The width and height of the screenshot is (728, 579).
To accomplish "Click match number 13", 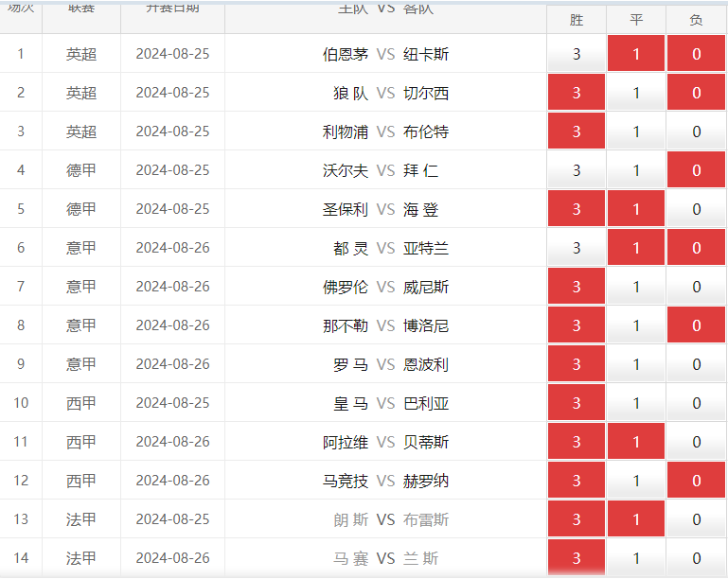I will point(21,519).
